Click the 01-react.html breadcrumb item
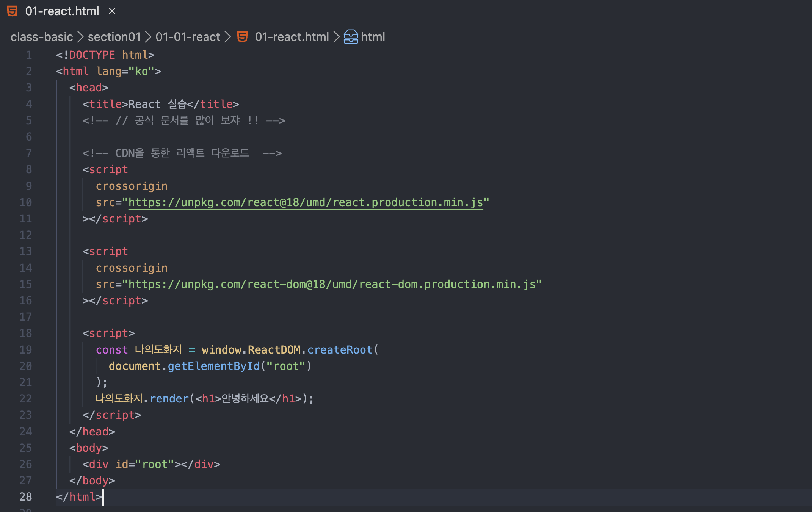The width and height of the screenshot is (812, 512). coord(292,37)
